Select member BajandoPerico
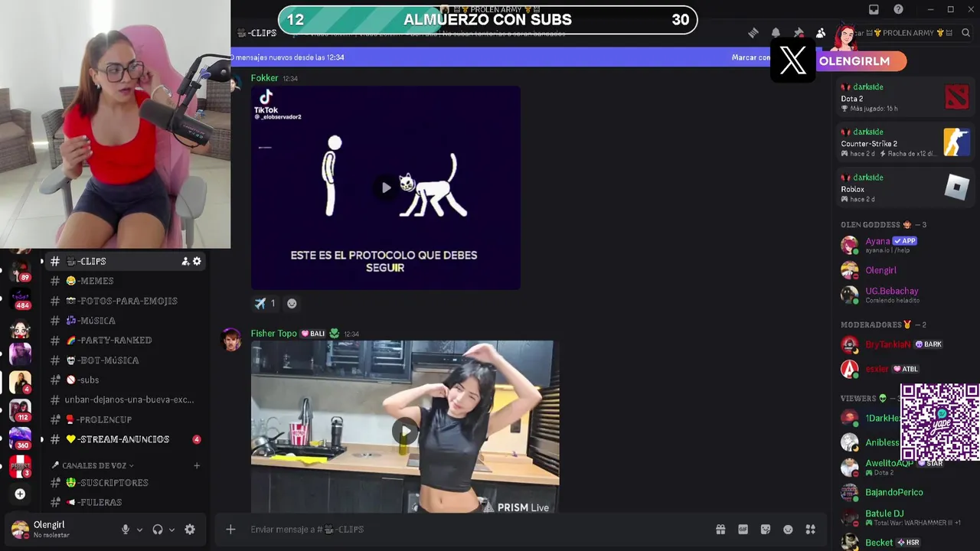980x551 pixels. tap(905, 492)
